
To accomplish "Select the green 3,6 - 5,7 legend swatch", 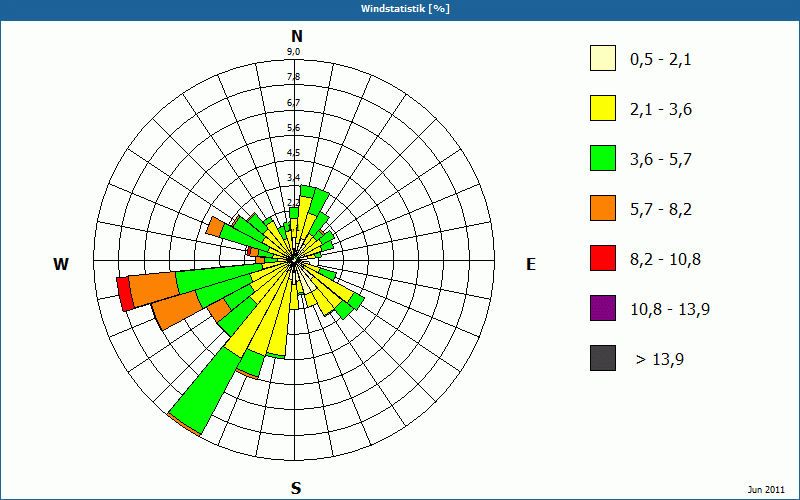I will tap(603, 158).
